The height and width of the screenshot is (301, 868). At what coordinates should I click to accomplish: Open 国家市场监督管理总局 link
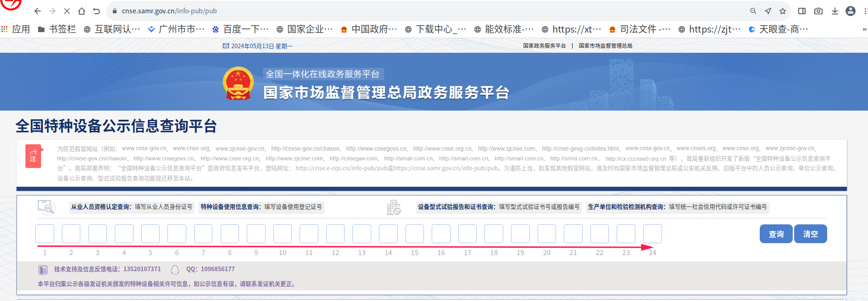605,46
